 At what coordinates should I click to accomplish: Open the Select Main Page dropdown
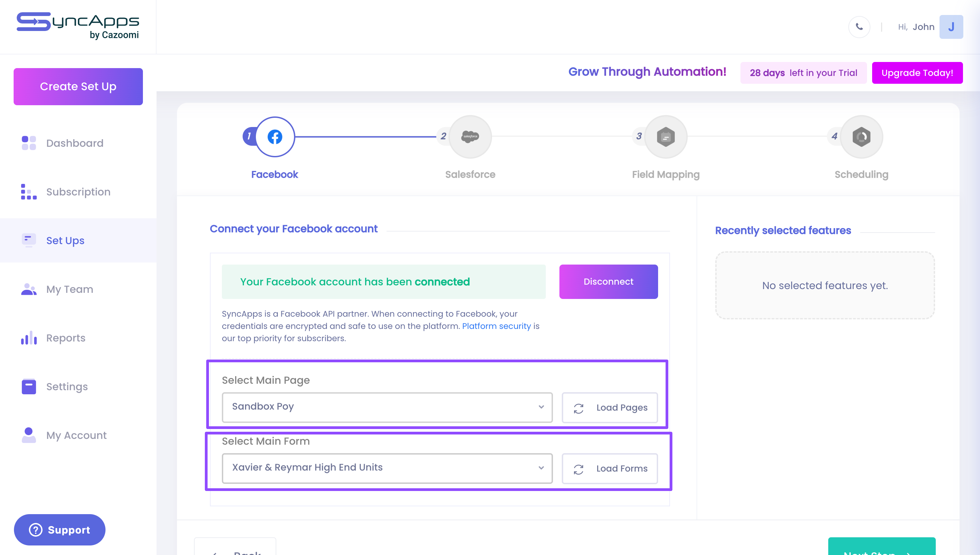387,407
